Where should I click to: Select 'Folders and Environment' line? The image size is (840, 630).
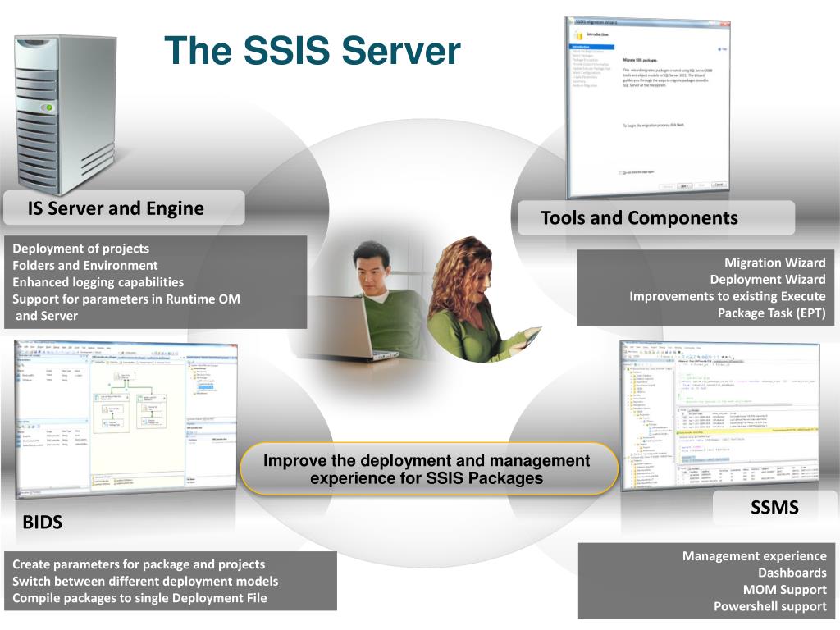(x=85, y=265)
